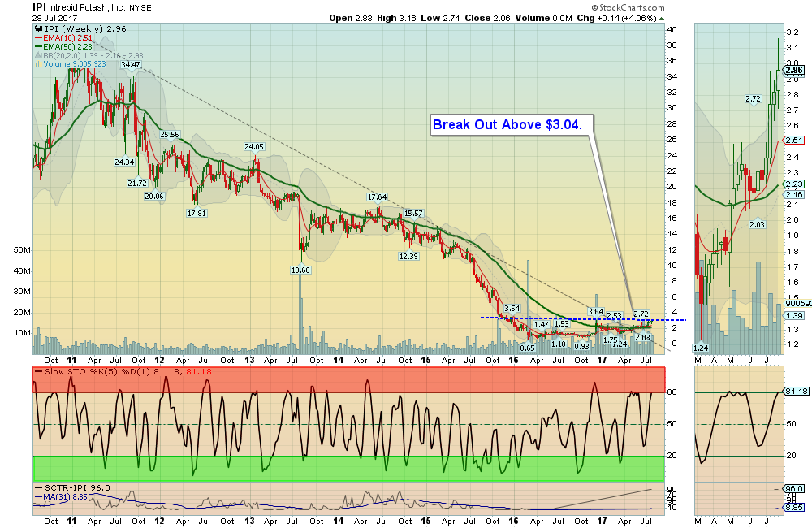
Task: Click the 17.81 low price label
Action: coord(197,213)
